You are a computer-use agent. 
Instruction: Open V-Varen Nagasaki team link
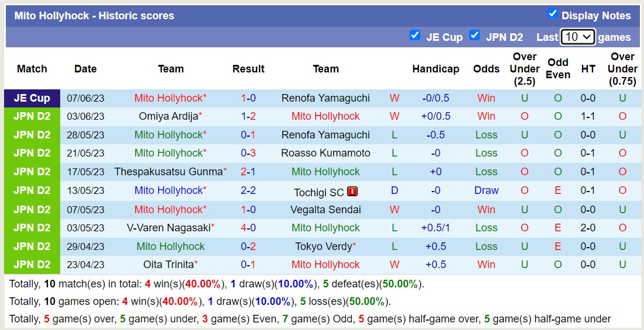tap(168, 228)
